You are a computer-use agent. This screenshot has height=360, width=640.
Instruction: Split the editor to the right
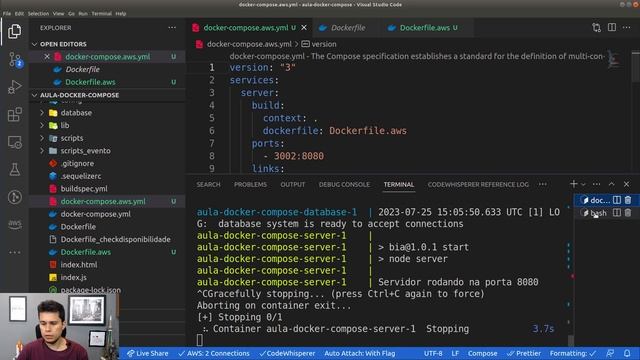click(x=611, y=27)
